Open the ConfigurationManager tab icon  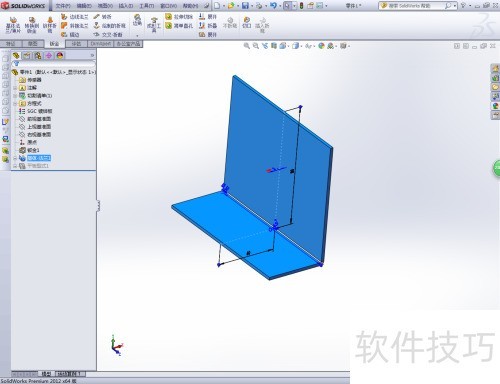[x=38, y=56]
